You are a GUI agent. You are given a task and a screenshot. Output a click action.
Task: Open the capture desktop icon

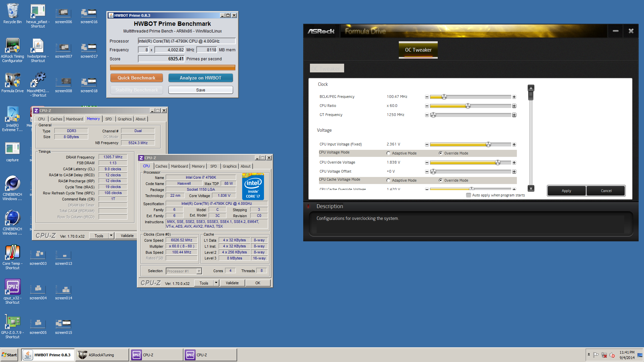pos(12,152)
